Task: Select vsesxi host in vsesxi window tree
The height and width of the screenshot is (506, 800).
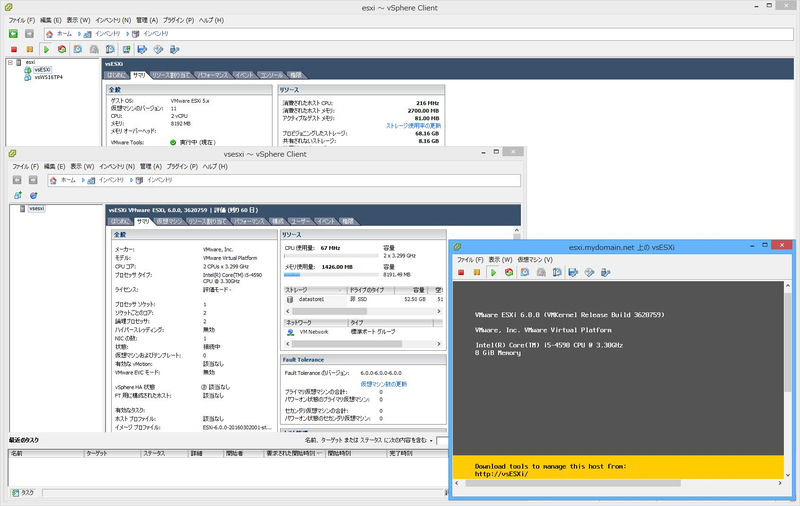Action: [x=37, y=209]
